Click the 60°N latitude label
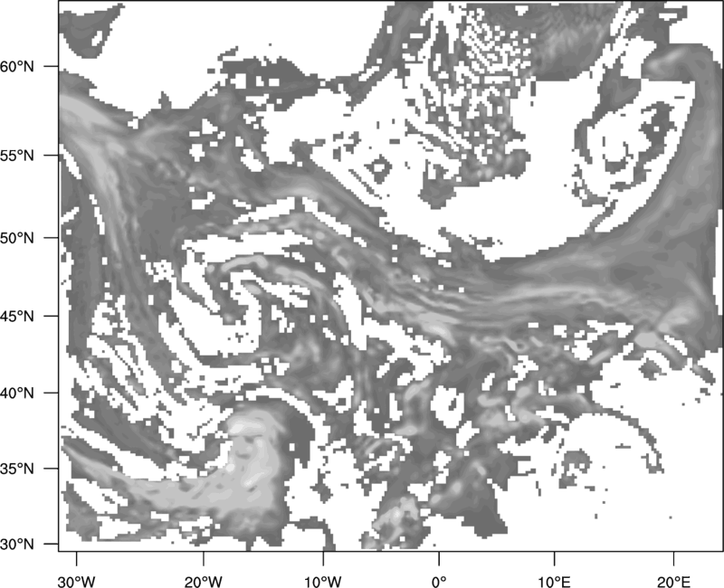This screenshot has height=588, width=724. tap(17, 66)
